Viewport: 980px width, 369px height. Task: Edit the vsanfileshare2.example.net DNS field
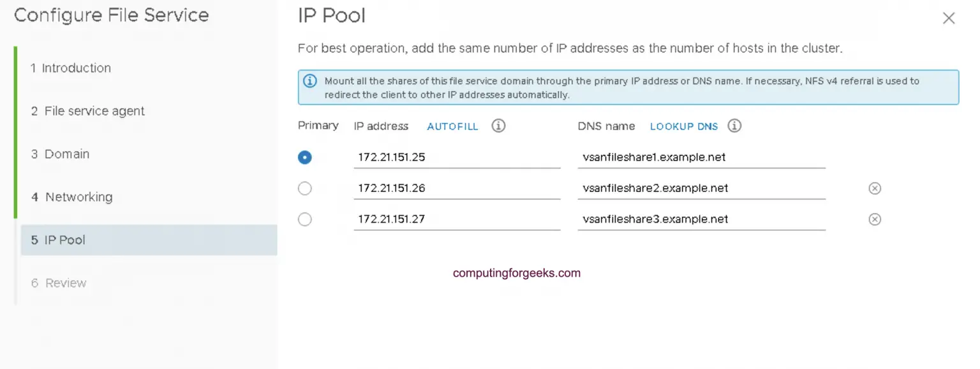point(701,188)
